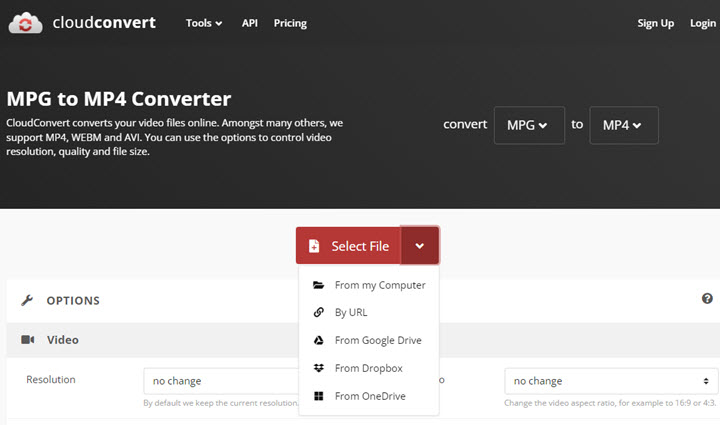Click the CloudConvert description paragraph
The image size is (720, 425).
[x=174, y=137]
